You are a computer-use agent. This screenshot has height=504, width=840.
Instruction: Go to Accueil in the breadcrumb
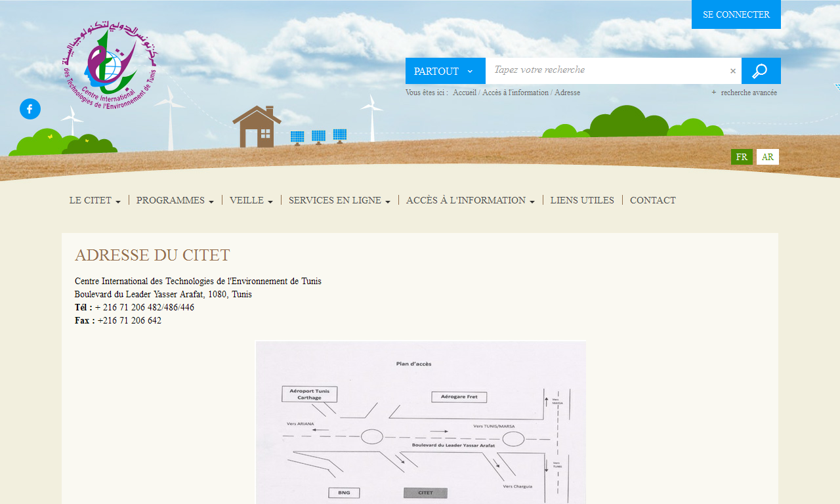click(x=465, y=93)
